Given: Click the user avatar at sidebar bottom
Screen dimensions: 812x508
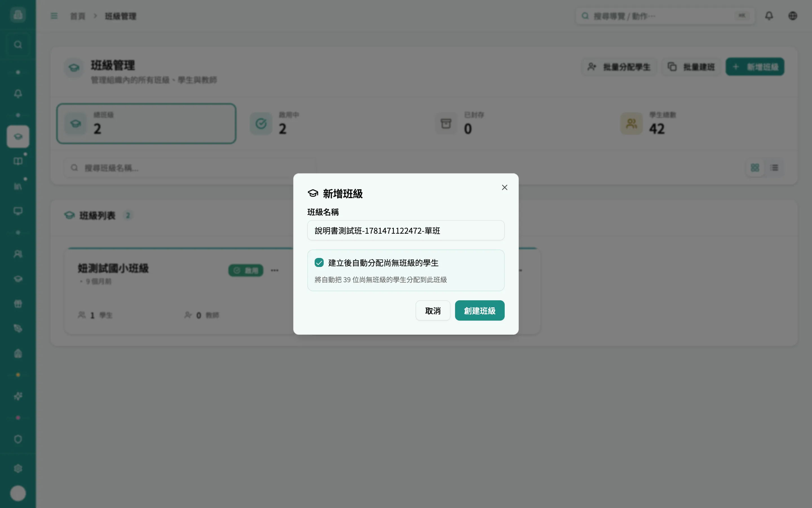Looking at the screenshot, I should coord(18,493).
